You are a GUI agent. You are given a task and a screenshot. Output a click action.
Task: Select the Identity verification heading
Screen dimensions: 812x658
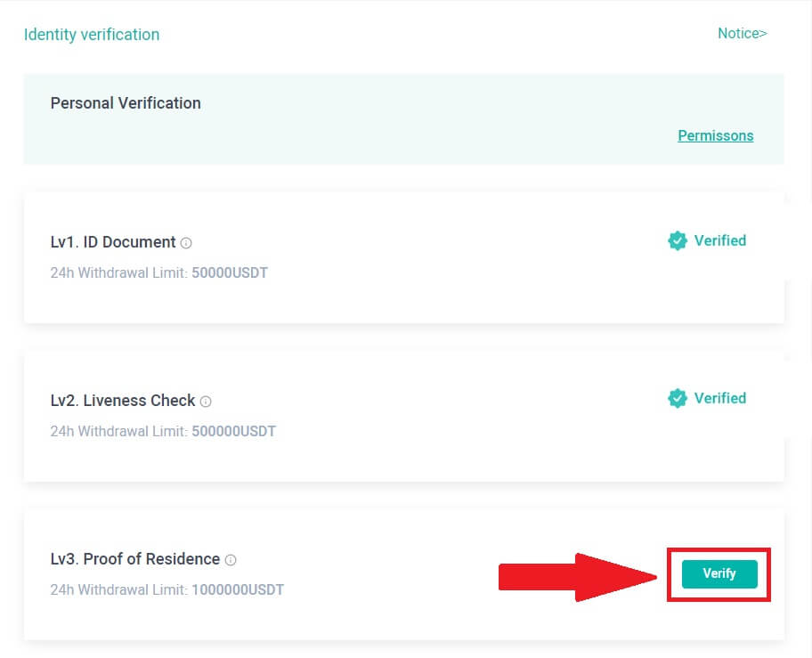click(x=92, y=34)
